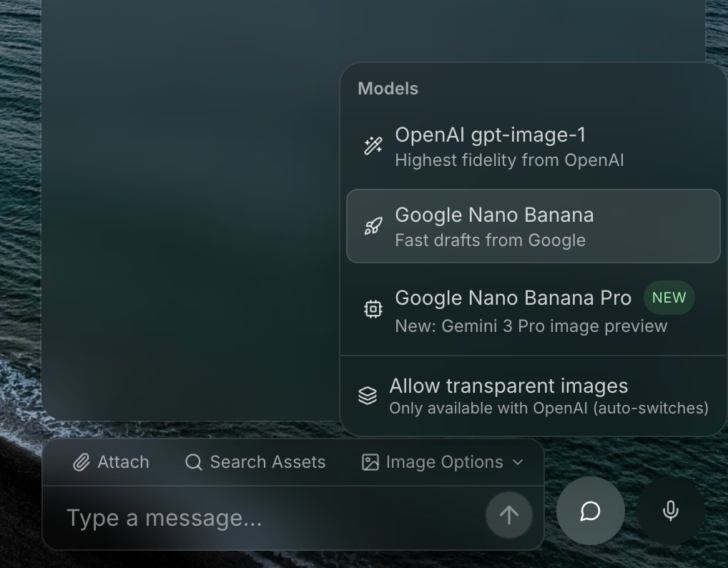Click the rocket icon beside Google Nano Banana
The height and width of the screenshot is (568, 728).
(x=373, y=226)
